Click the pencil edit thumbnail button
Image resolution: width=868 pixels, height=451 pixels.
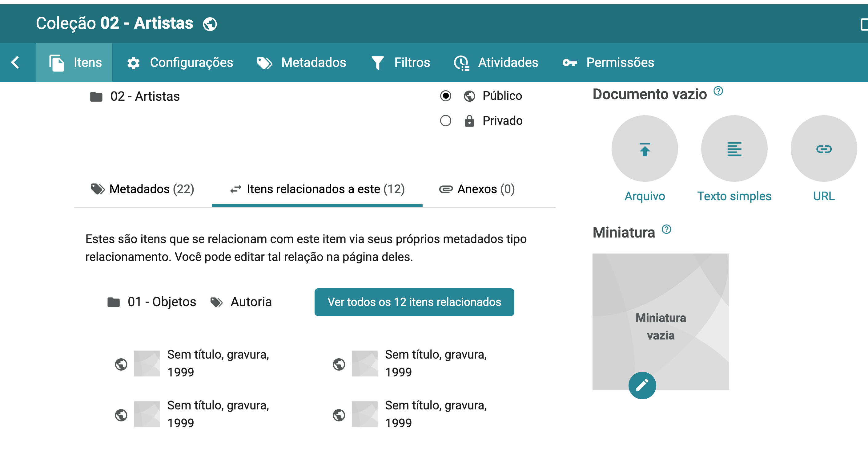(642, 385)
